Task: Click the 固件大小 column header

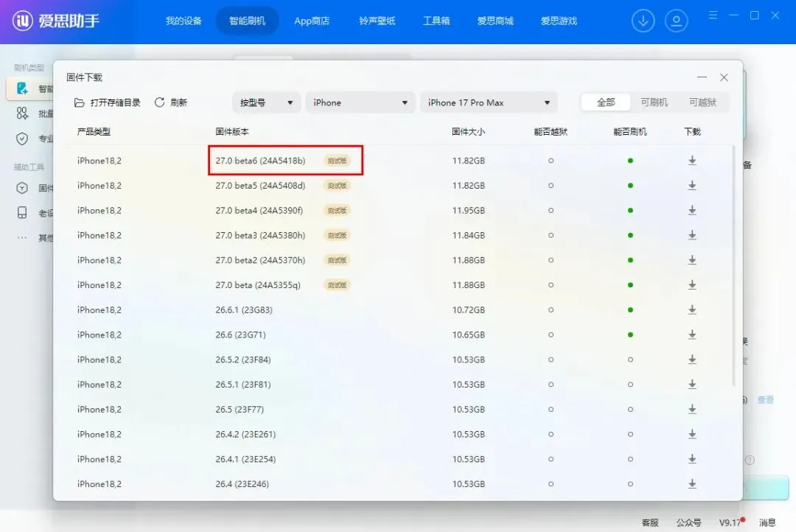Action: [x=468, y=131]
